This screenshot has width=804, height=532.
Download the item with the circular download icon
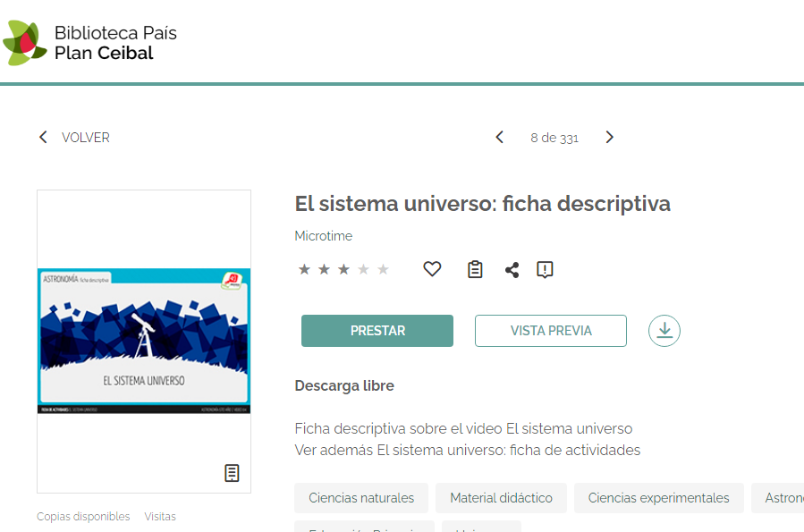point(664,331)
